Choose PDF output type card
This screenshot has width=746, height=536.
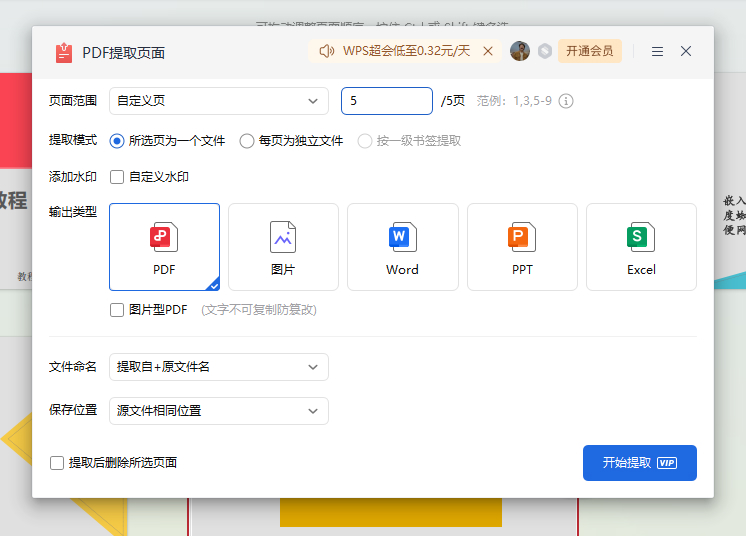(165, 247)
